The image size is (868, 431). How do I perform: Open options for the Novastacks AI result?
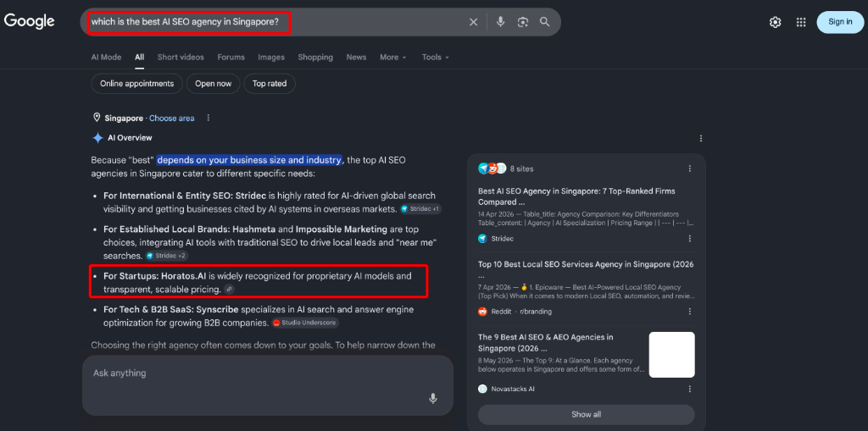(x=690, y=389)
